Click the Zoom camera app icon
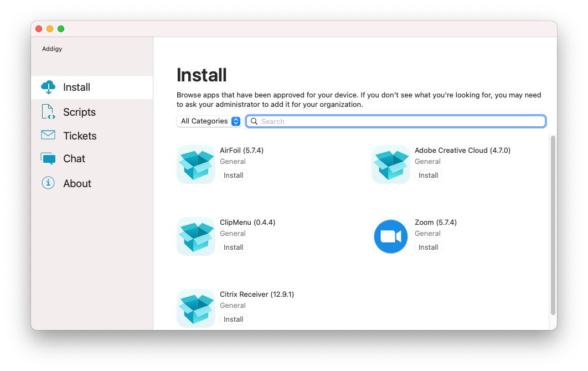Screen dimensions: 588x371 pyautogui.click(x=391, y=236)
